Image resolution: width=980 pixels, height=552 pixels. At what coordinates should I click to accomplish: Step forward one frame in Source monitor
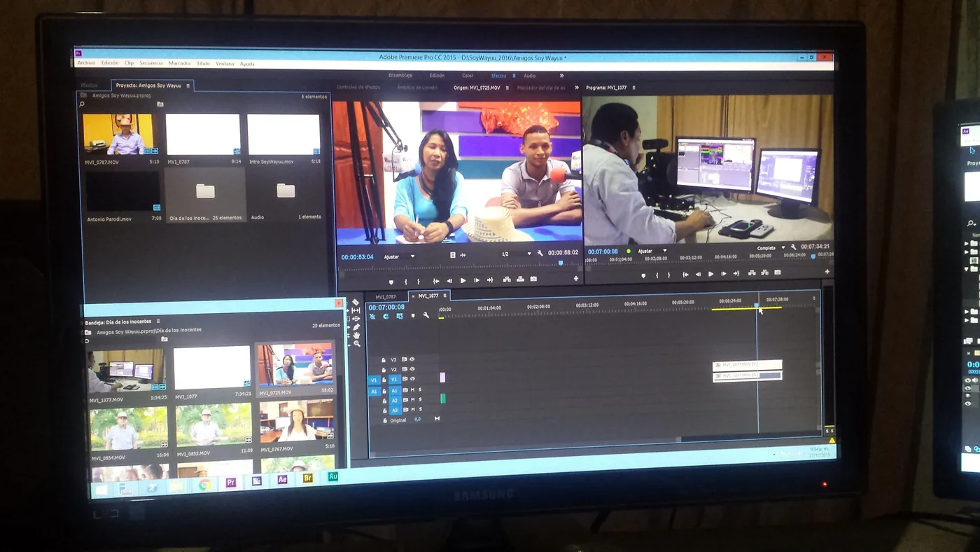tap(477, 280)
